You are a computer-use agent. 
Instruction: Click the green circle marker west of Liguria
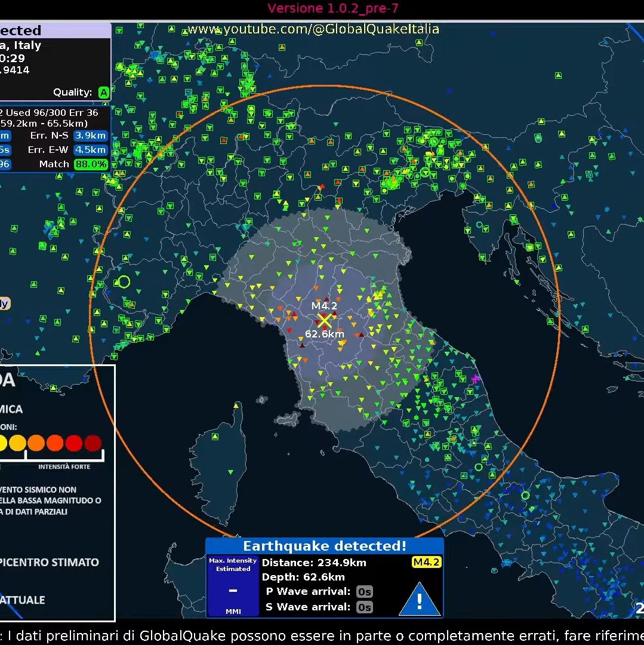124,282
